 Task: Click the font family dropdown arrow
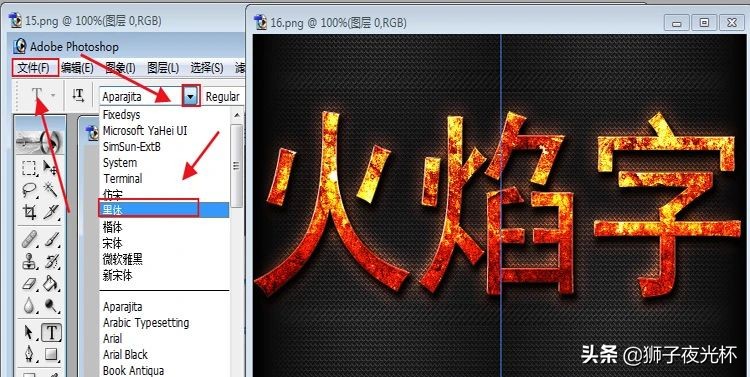tap(191, 97)
